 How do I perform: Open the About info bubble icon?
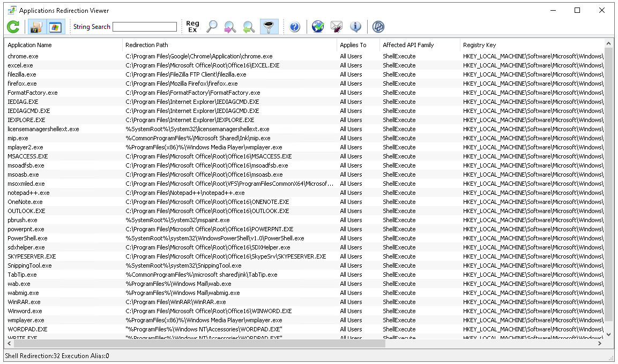tap(355, 27)
